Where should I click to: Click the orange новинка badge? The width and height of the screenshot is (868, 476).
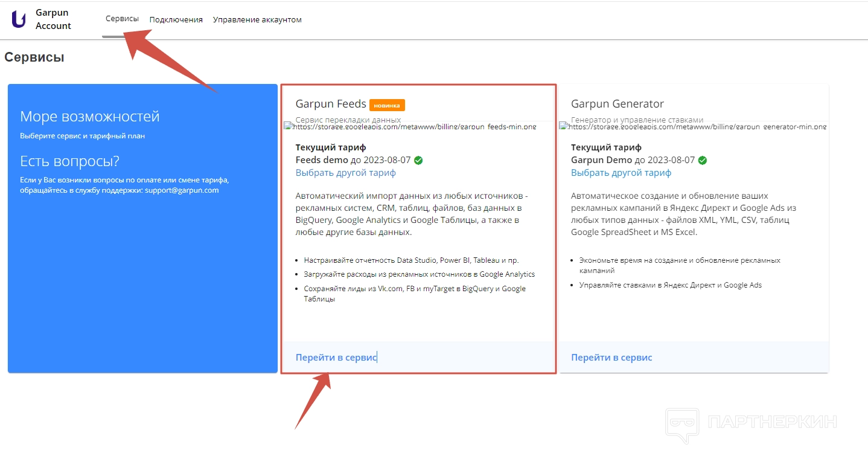tap(387, 105)
